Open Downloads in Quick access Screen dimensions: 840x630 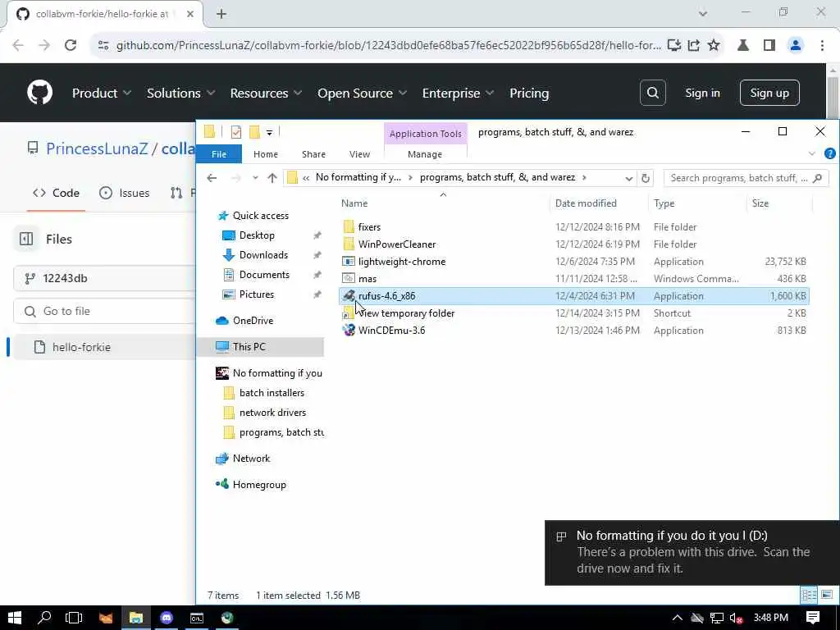263,255
